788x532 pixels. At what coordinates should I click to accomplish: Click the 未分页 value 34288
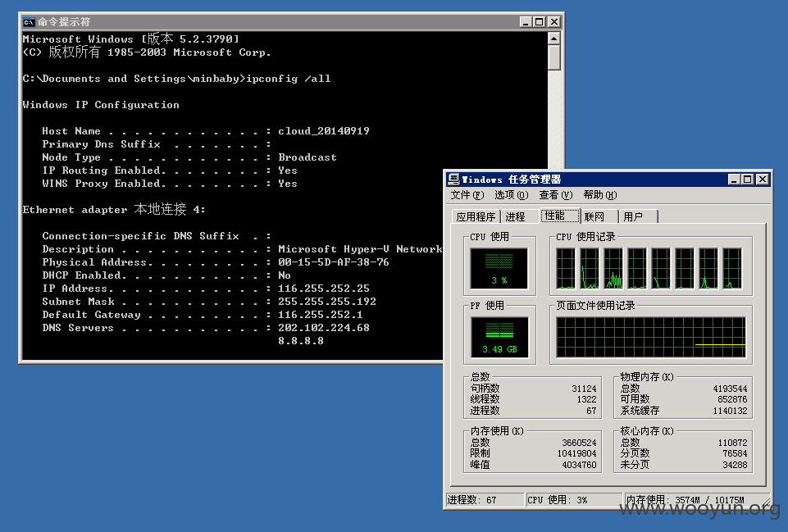(x=735, y=465)
